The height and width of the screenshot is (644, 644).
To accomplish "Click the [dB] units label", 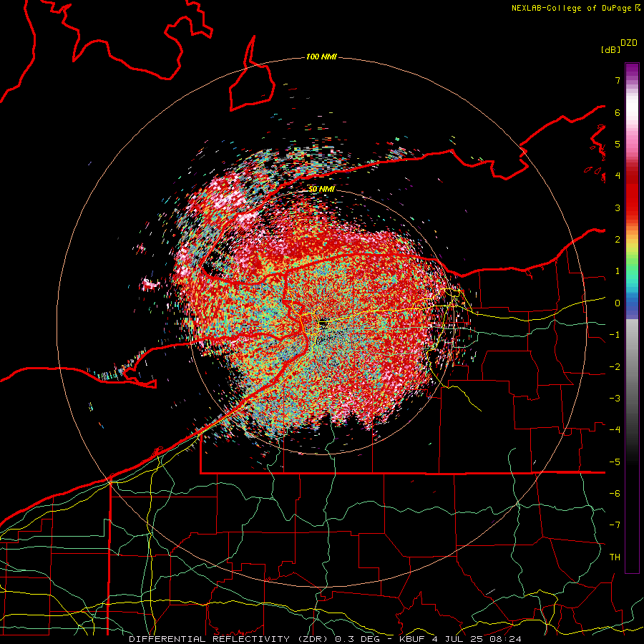I will click(610, 49).
